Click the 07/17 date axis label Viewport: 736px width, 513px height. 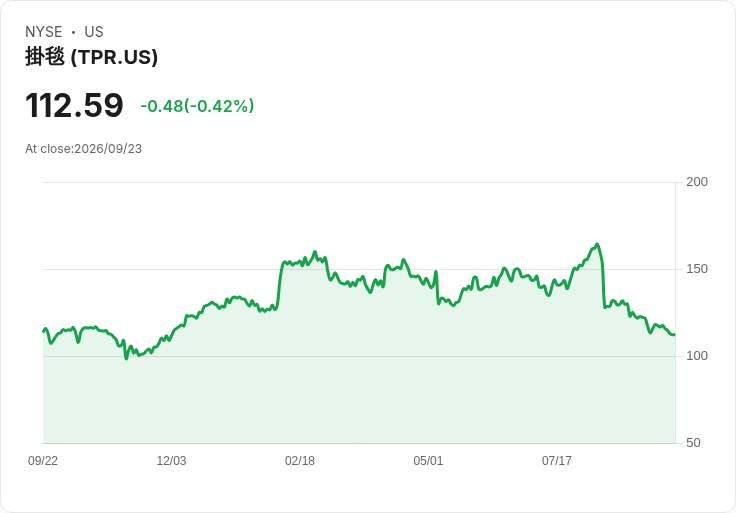(x=557, y=461)
